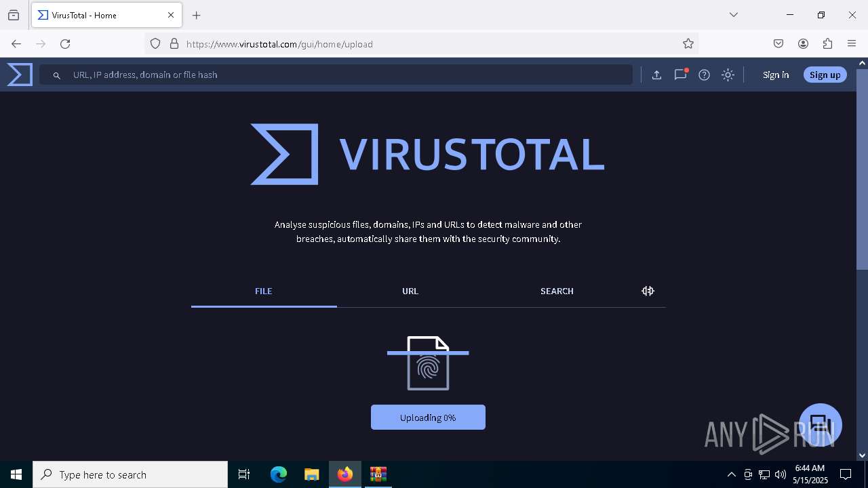Switch to the SEARCH tab
868x488 pixels.
click(x=557, y=291)
